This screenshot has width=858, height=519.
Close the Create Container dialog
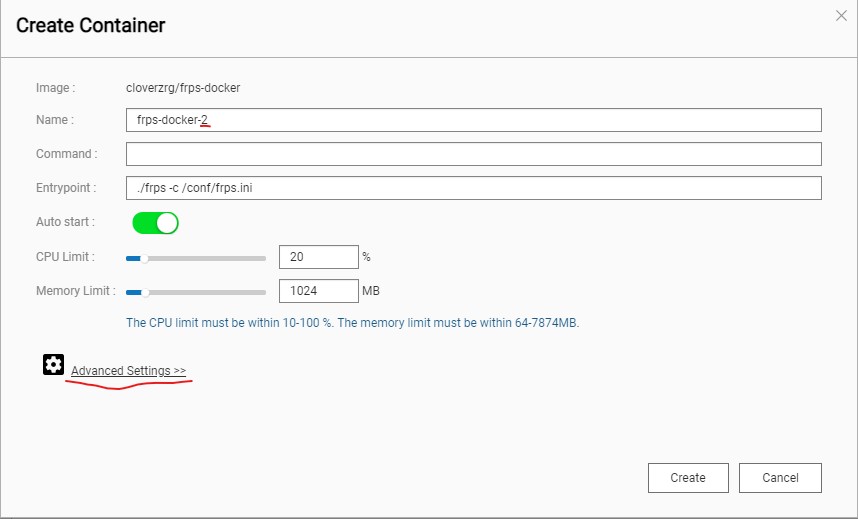coord(841,16)
